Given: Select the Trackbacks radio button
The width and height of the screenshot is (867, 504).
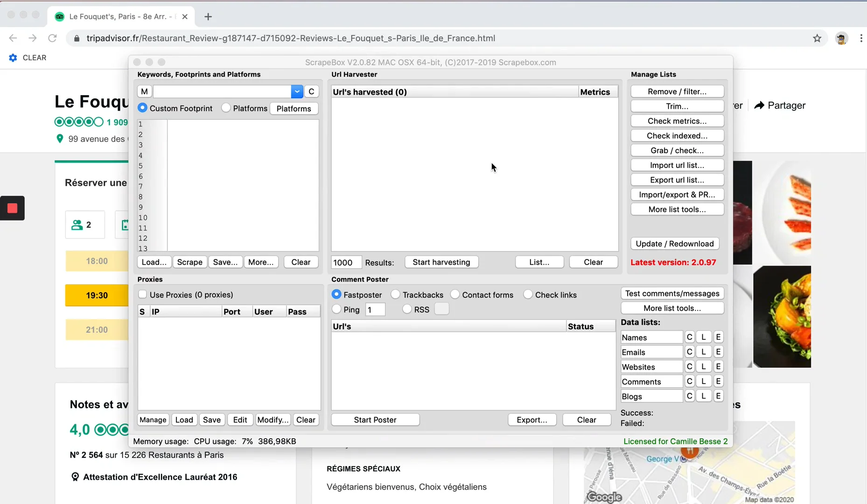Looking at the screenshot, I should pos(396,294).
